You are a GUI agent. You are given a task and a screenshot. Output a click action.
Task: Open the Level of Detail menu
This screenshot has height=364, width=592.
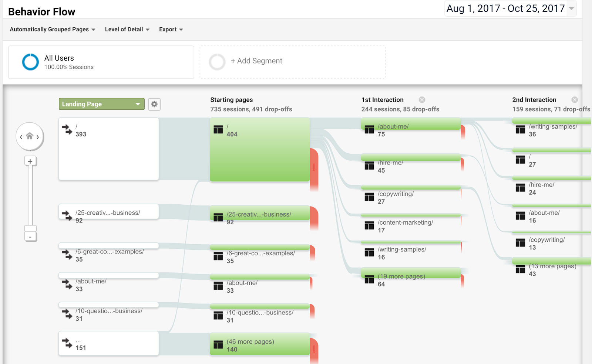[127, 30]
